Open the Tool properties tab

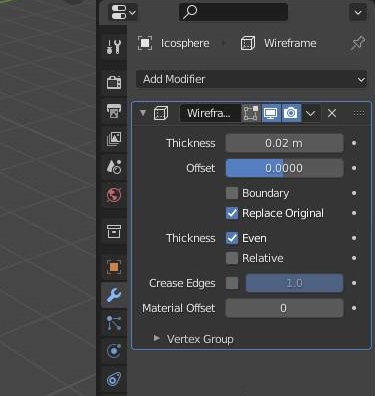114,47
